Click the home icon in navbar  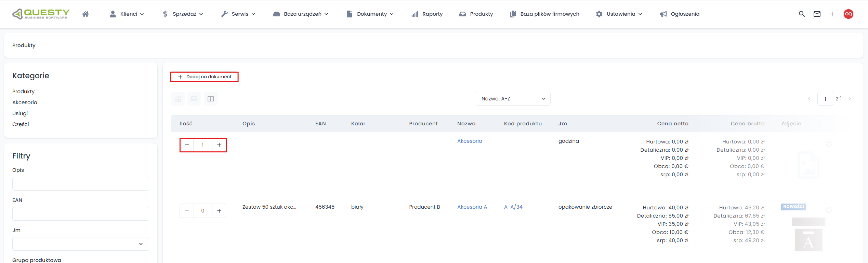click(86, 14)
